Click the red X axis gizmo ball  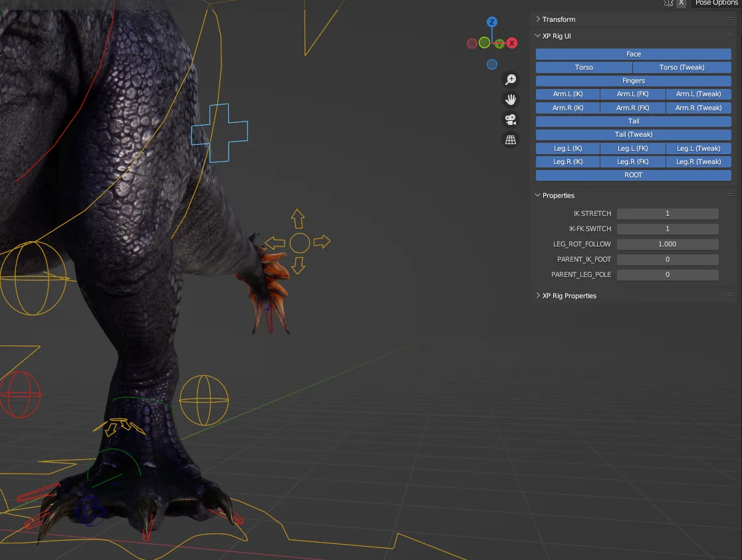511,43
